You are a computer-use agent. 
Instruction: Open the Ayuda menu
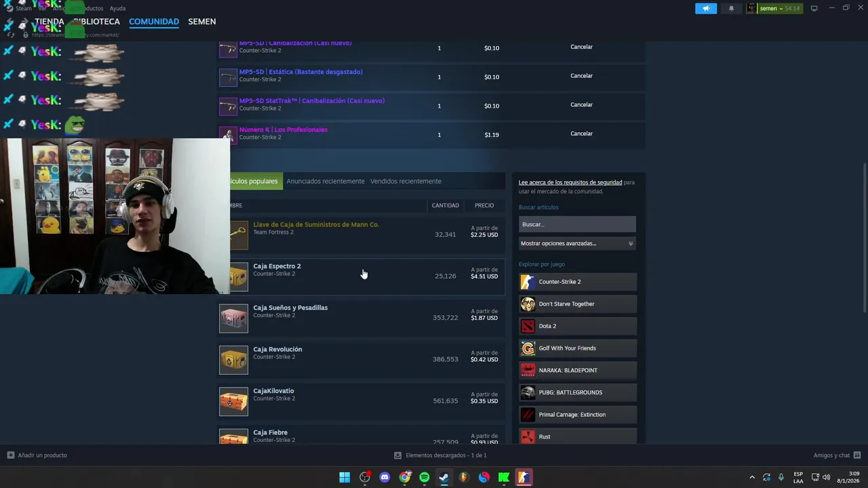117,9
